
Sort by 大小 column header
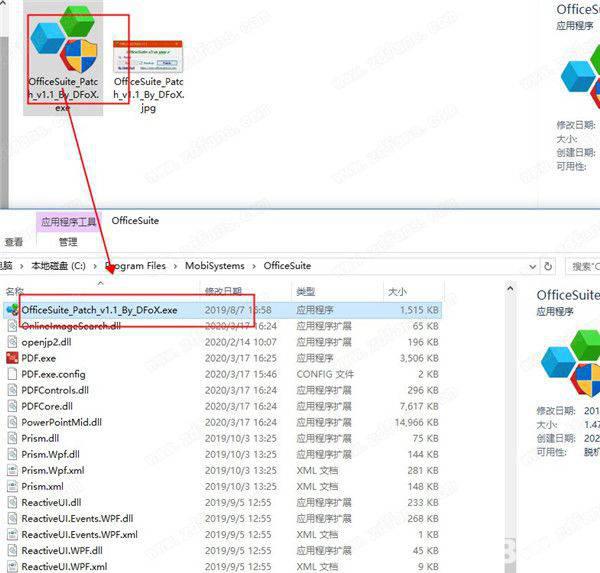tap(397, 292)
